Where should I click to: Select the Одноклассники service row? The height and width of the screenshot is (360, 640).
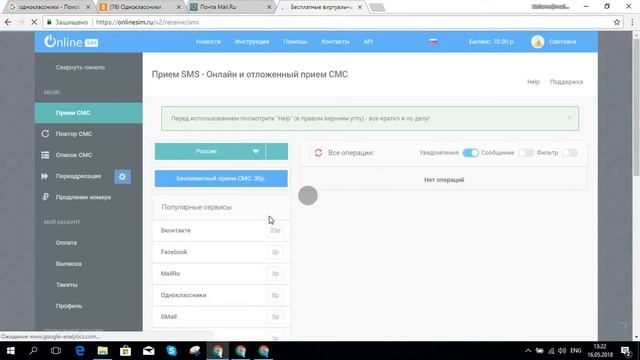222,295
